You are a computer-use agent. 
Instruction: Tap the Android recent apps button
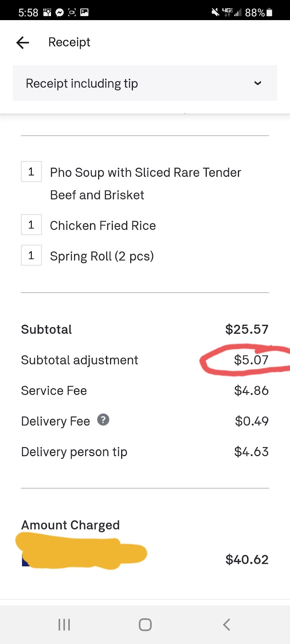[x=64, y=625]
